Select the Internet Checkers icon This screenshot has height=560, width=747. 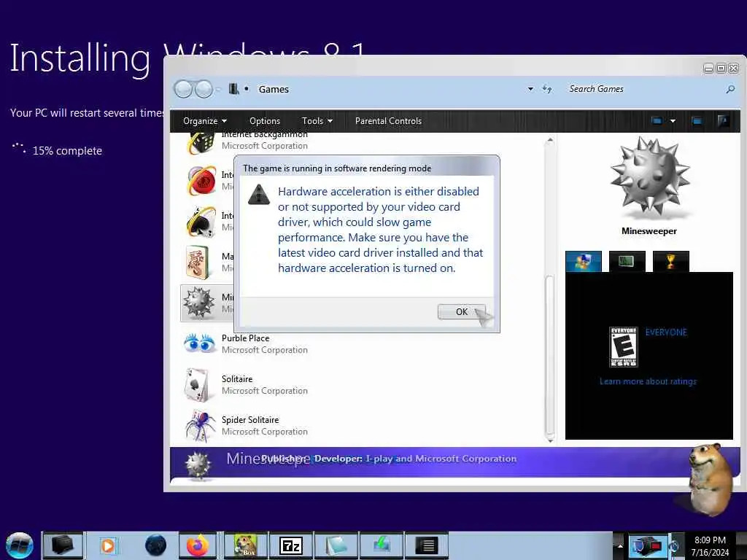(201, 181)
